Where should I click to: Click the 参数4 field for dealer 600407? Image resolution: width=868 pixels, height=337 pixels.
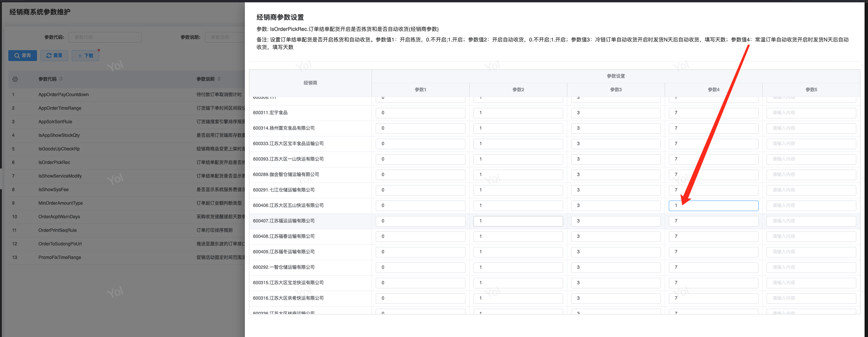coord(713,221)
